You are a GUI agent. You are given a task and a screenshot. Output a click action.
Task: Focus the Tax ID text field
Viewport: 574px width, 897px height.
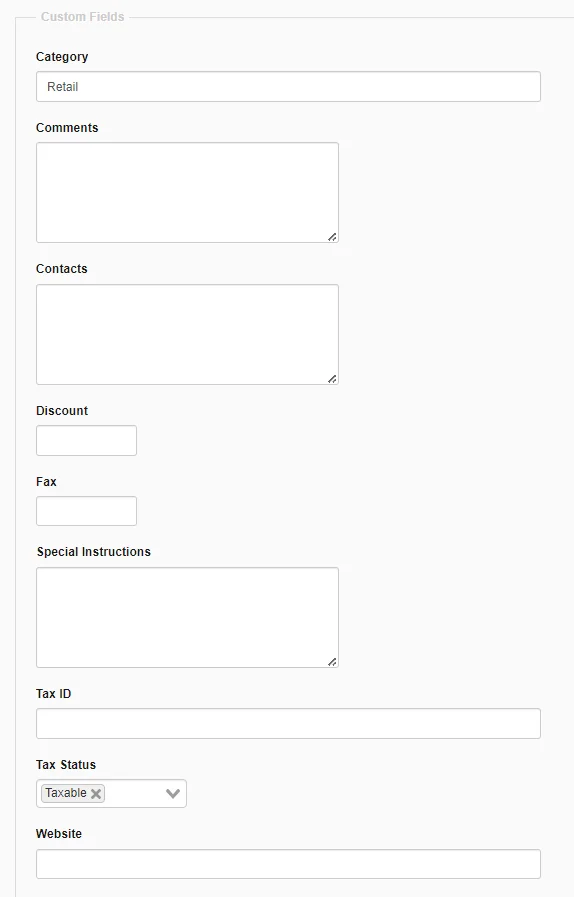[x=288, y=724]
